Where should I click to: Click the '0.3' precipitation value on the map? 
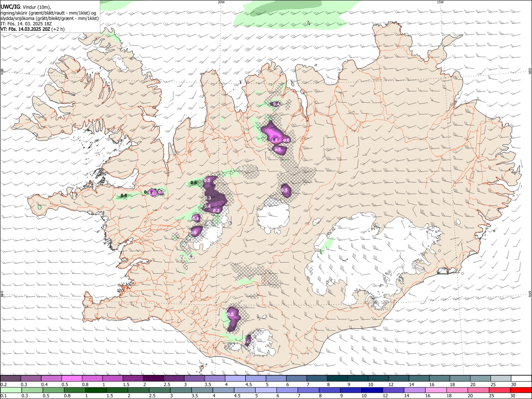tap(208, 198)
